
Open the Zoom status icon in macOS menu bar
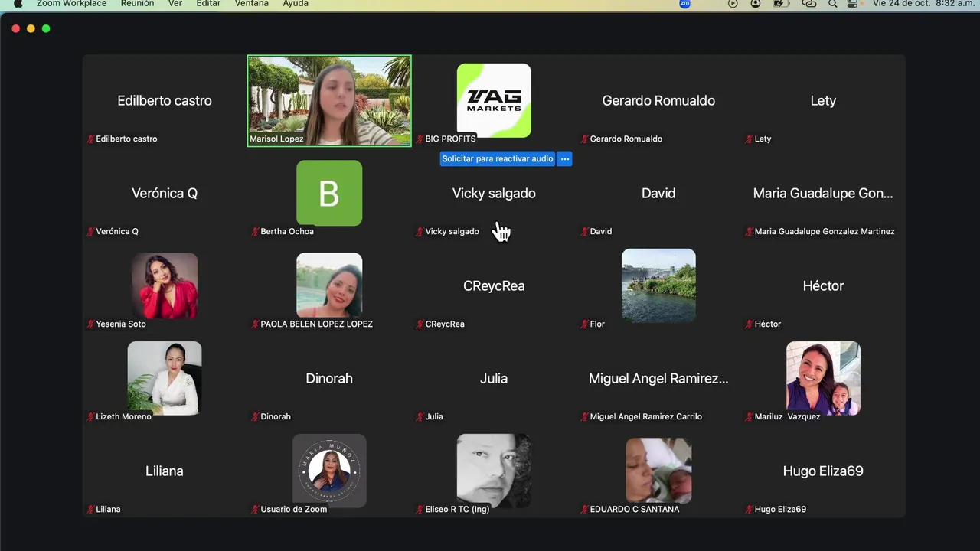[x=684, y=4]
